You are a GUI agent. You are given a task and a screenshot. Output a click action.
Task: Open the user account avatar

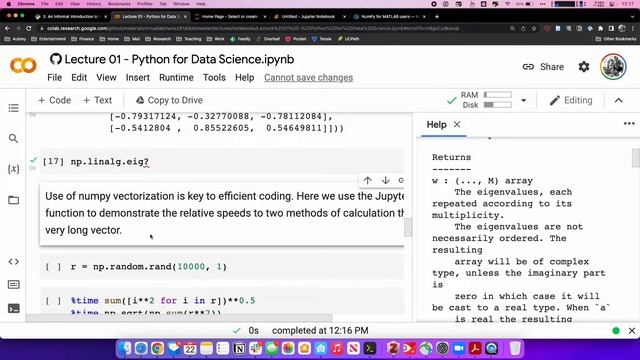pyautogui.click(x=613, y=67)
